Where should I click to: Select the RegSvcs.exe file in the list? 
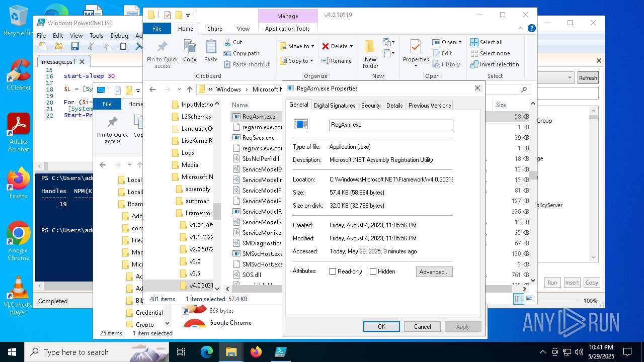point(258,138)
